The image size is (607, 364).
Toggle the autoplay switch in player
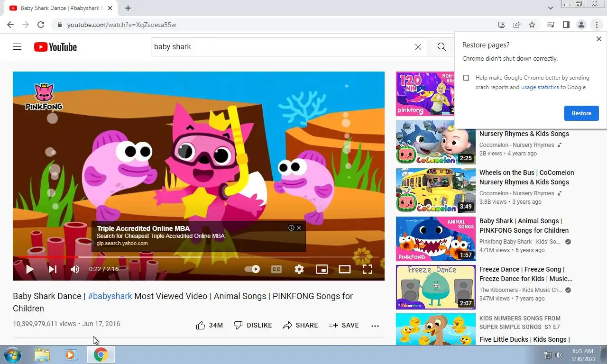(x=252, y=269)
